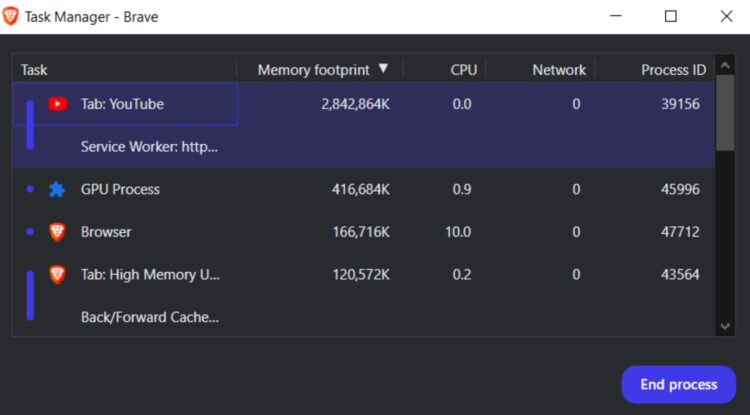Viewport: 750px width, 415px height.
Task: Click the CPU value 10.0
Action: pyautogui.click(x=458, y=232)
